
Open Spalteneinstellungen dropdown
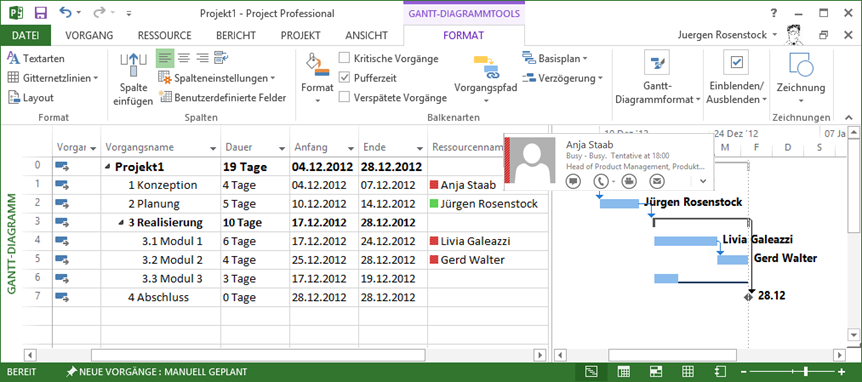click(217, 78)
